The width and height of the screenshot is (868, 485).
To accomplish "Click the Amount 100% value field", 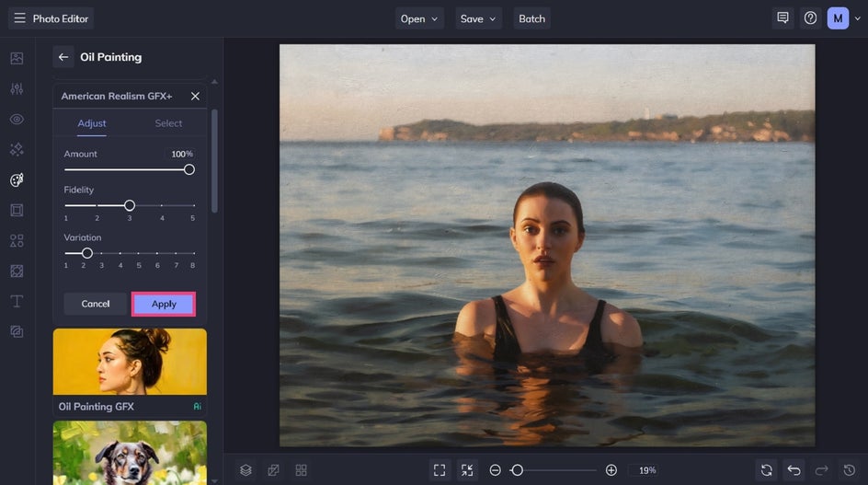I will click(181, 154).
